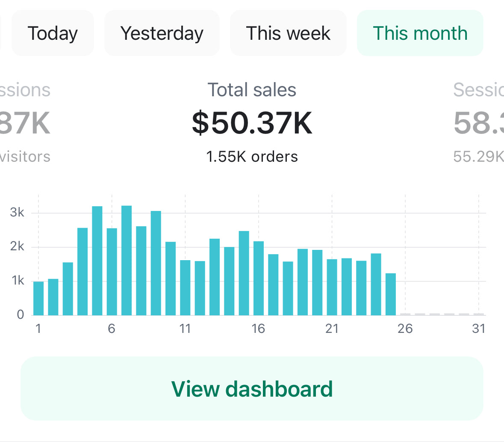Select the Today time range tab
The image size is (504, 442).
tap(53, 33)
